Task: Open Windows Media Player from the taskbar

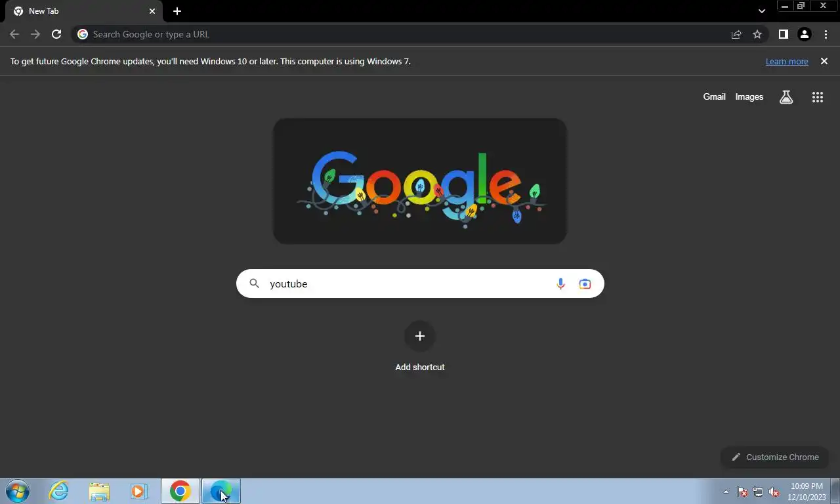Action: 139,491
